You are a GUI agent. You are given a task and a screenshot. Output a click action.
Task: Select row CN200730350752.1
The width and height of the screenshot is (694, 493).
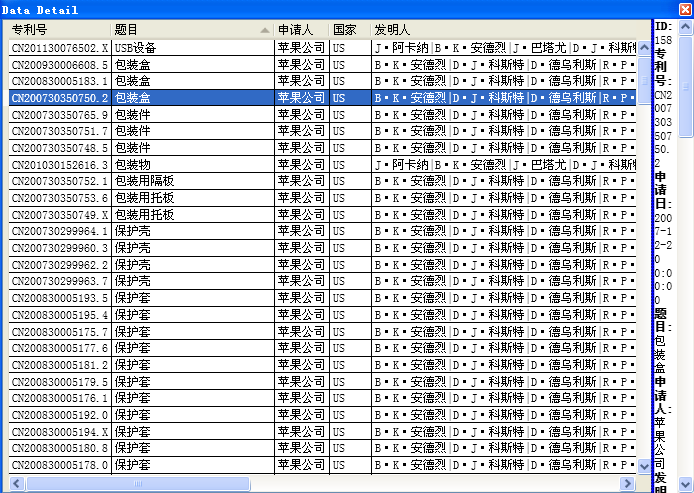[322, 181]
